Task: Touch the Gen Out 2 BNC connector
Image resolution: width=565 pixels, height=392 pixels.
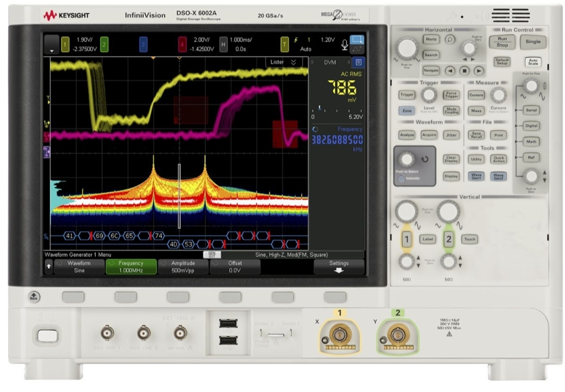Action: 144,333
